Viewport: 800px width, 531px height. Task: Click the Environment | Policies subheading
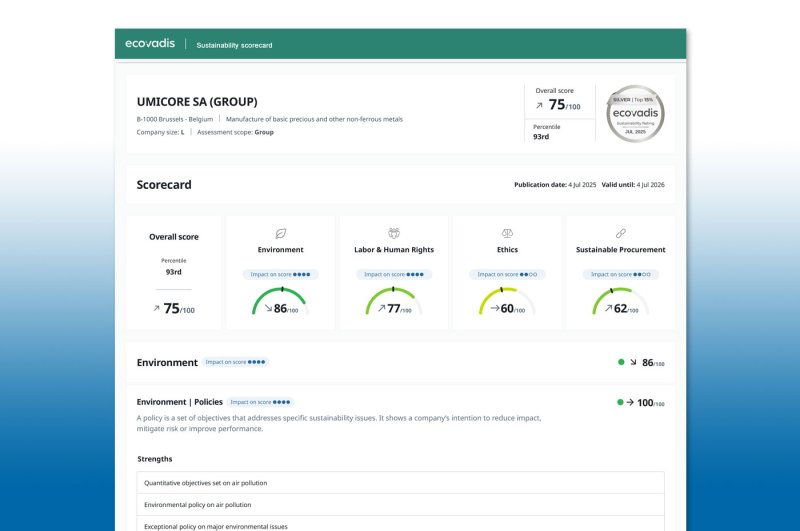[180, 402]
